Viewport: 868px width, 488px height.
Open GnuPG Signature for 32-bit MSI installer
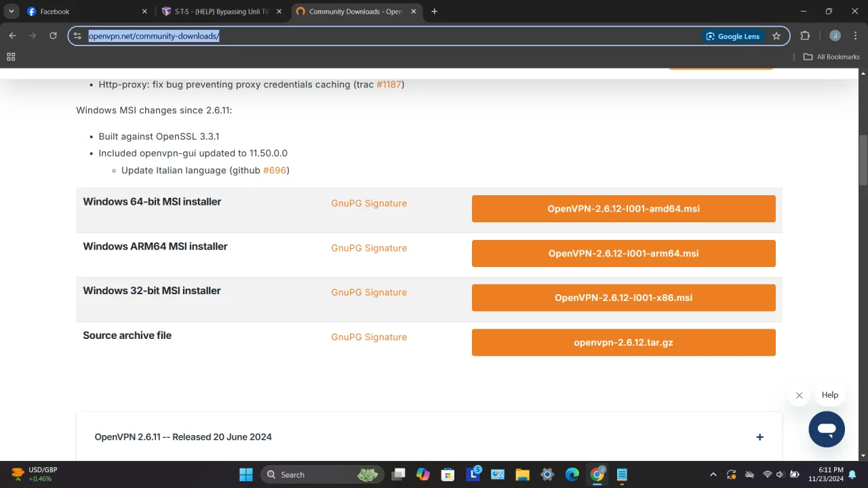[x=369, y=292]
